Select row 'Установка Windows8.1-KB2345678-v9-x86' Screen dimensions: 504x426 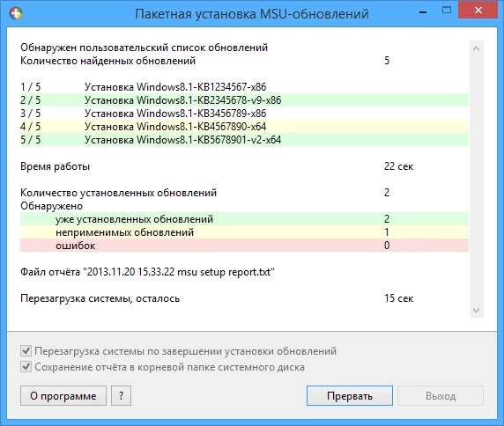(x=244, y=99)
